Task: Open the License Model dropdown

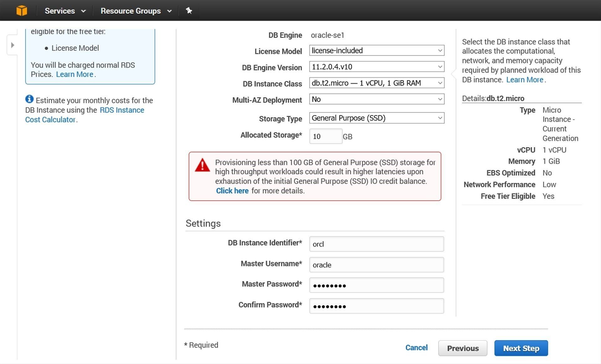Action: 377,50
